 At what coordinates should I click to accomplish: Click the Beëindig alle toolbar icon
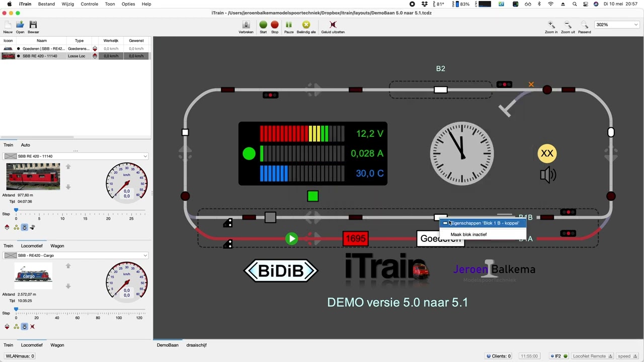pyautogui.click(x=306, y=25)
